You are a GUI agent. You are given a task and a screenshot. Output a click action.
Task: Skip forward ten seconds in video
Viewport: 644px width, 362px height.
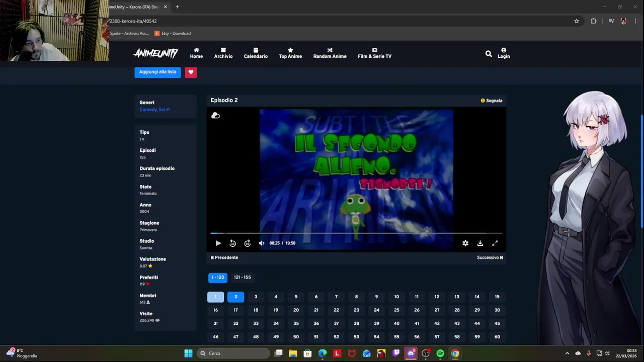pyautogui.click(x=247, y=243)
